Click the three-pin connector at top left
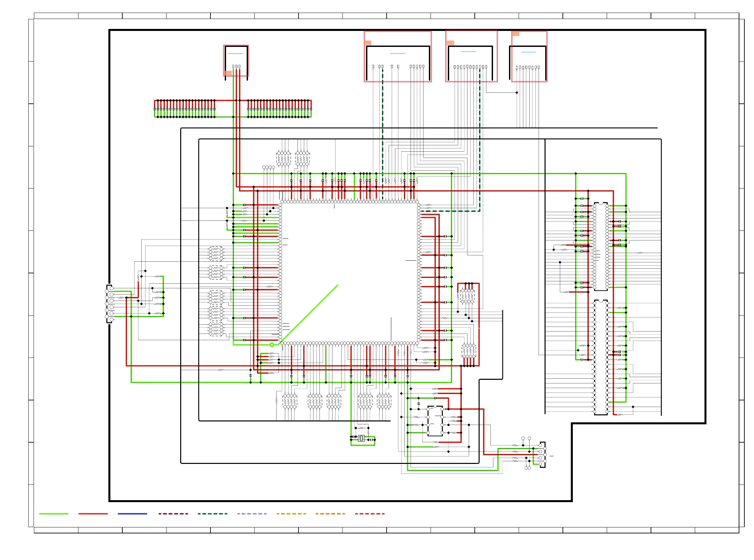Screen dimensions: 754x560 tap(236, 61)
